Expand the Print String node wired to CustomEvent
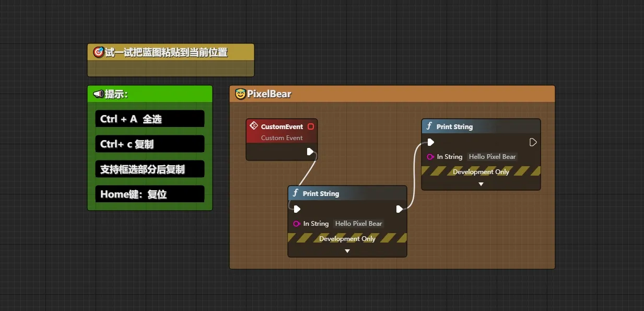Screen dimensions: 644x311 point(347,251)
